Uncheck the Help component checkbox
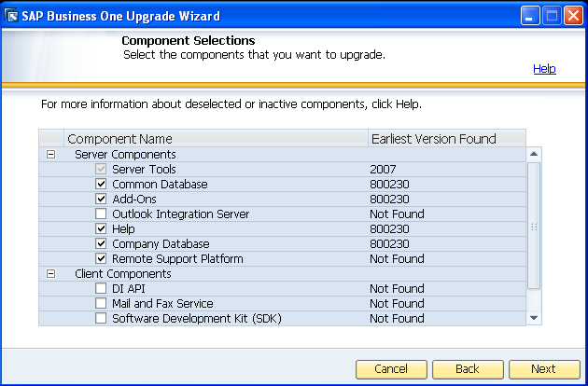The height and width of the screenshot is (386, 588). (x=101, y=229)
